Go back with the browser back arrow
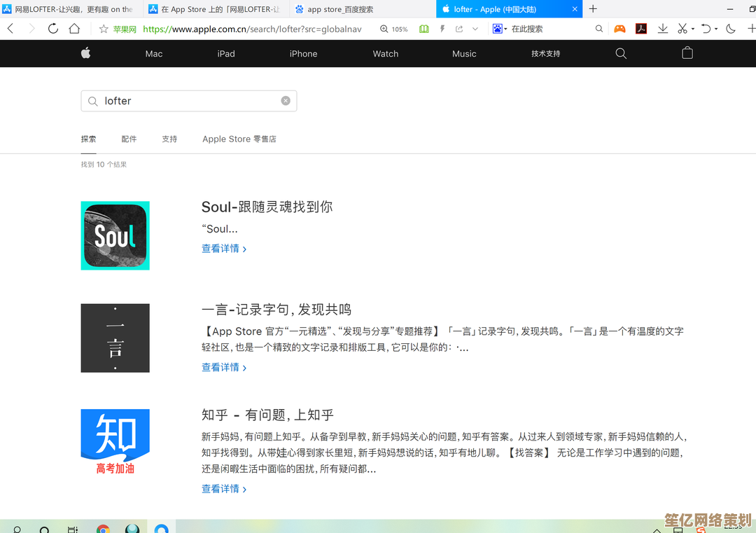The image size is (756, 533). click(10, 29)
